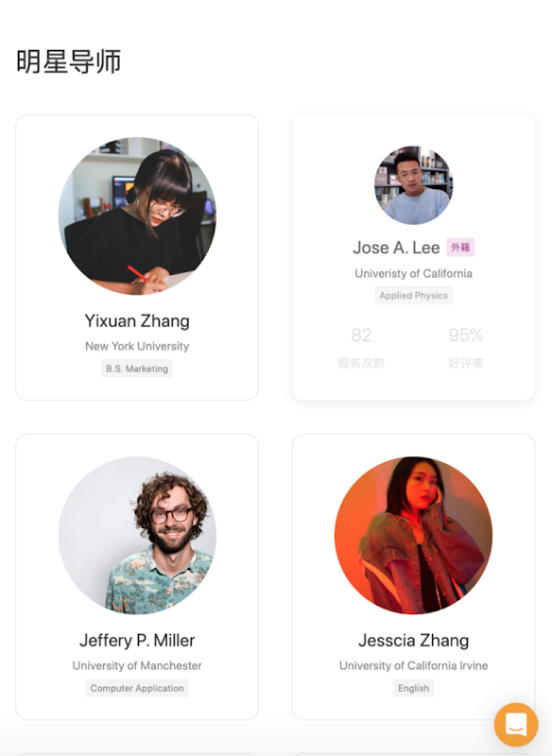Click the 外籍 badge next to Jose
The height and width of the screenshot is (756, 552).
pos(460,248)
